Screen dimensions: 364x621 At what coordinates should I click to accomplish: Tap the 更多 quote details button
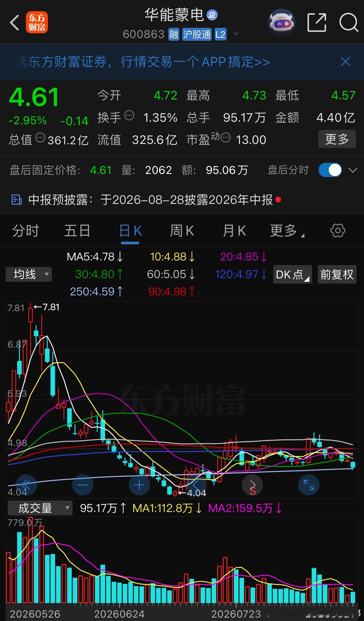point(337,139)
